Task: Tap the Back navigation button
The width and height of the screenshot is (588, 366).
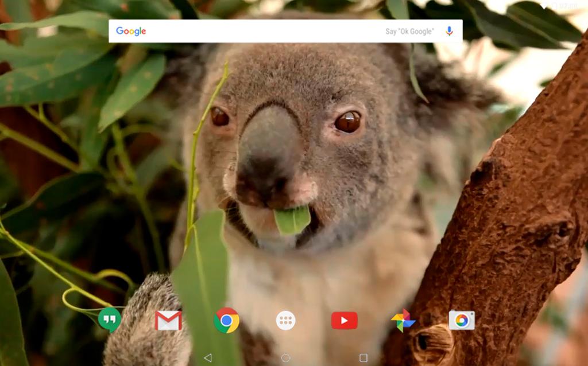Action: pyautogui.click(x=208, y=358)
